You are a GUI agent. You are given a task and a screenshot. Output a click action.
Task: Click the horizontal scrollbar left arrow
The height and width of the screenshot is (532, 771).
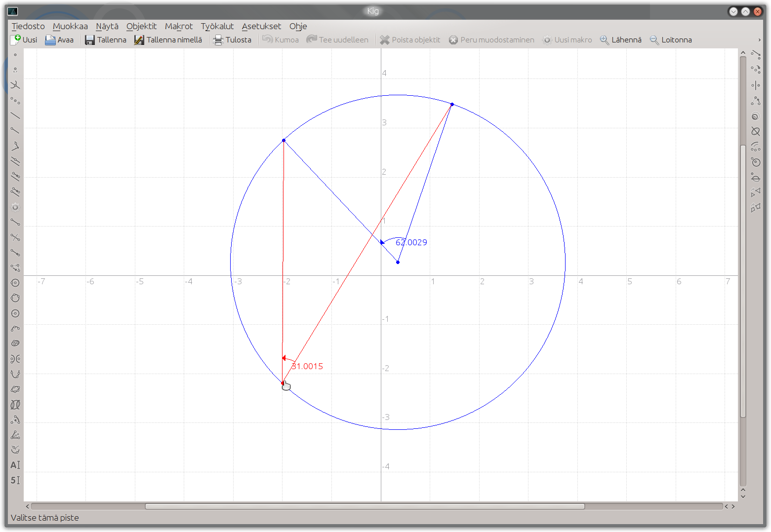[28, 506]
